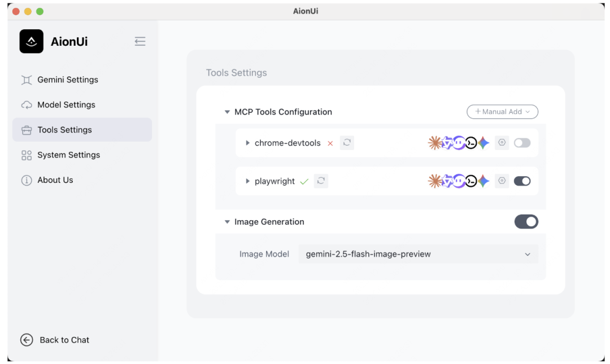Open playwright hexagon settings icon
The height and width of the screenshot is (364, 610).
502,181
